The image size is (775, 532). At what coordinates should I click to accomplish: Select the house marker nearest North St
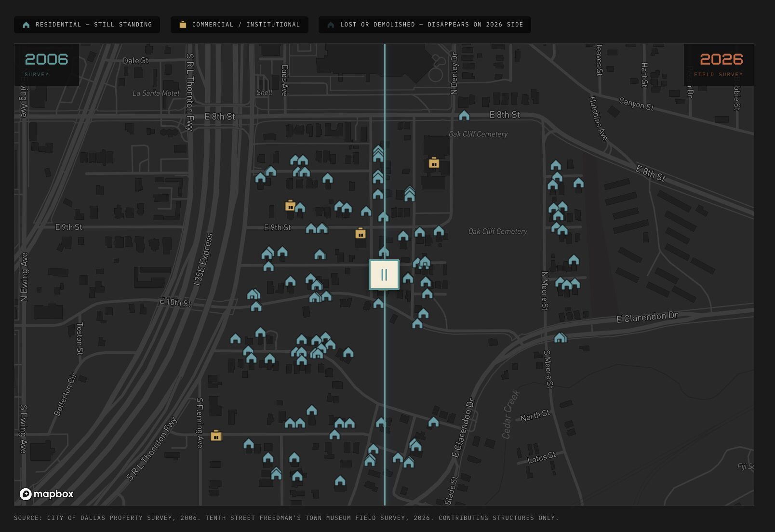point(433,423)
